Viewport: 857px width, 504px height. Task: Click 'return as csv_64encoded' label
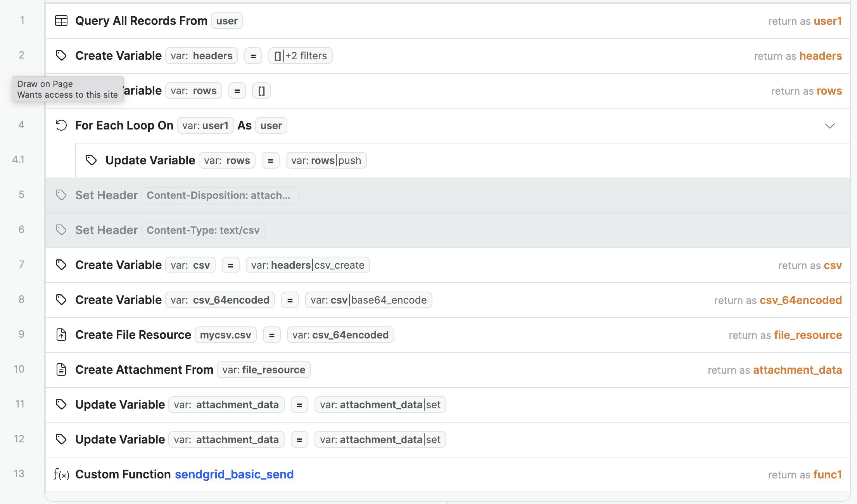[x=778, y=300]
